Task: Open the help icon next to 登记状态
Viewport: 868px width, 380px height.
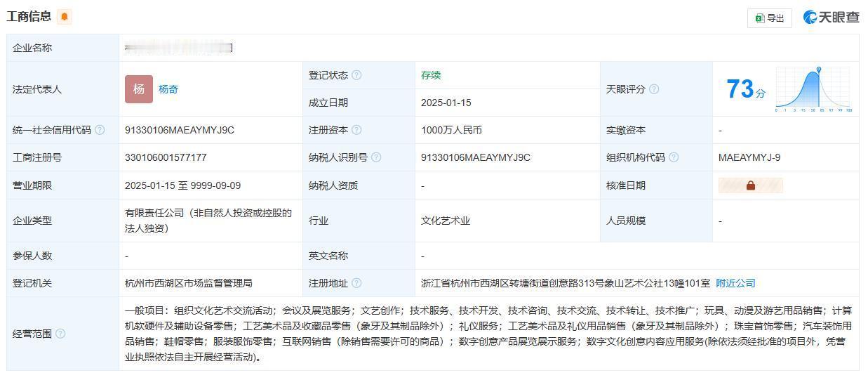Action: point(356,75)
